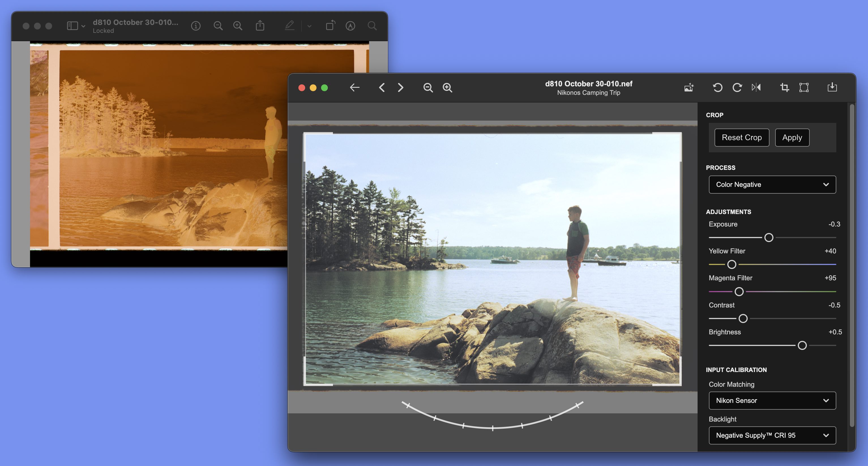The width and height of the screenshot is (868, 466).
Task: Click the rotate left icon
Action: [x=718, y=87]
